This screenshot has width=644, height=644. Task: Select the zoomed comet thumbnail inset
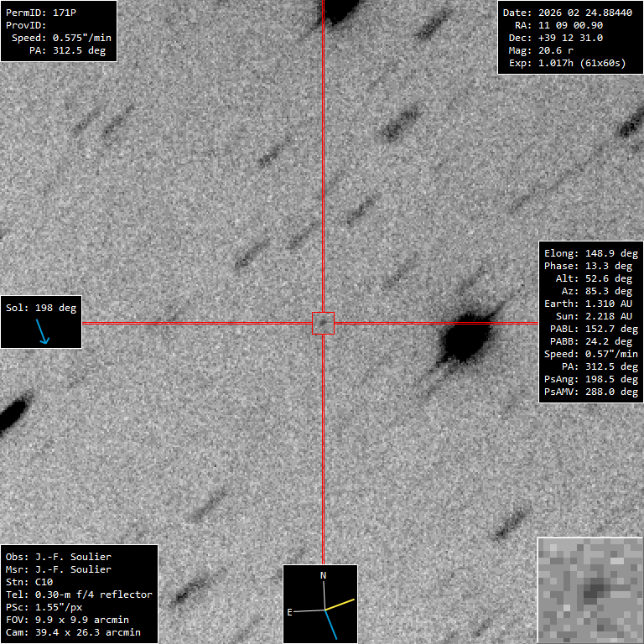pos(589,589)
